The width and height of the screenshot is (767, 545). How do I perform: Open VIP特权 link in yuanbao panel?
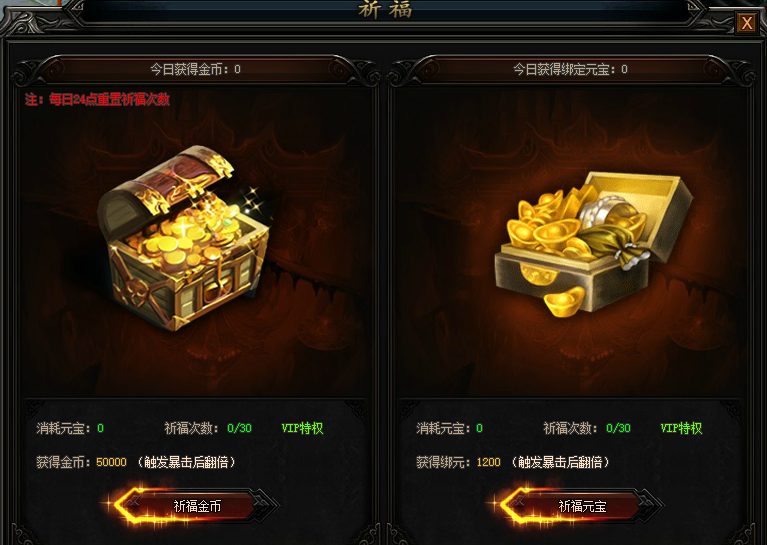coord(681,428)
